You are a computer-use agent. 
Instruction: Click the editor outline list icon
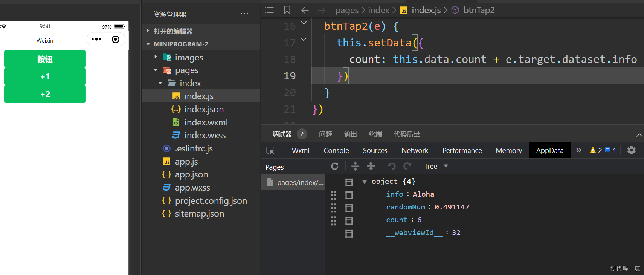coord(269,10)
